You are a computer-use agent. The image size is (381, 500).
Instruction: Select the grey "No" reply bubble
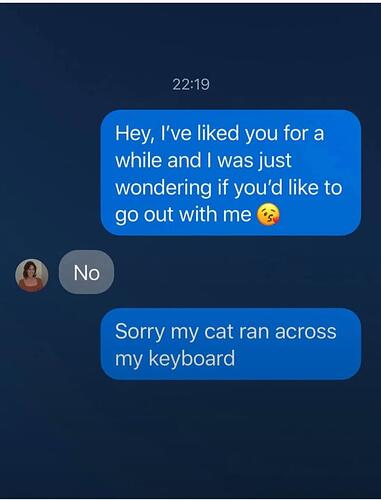(86, 272)
